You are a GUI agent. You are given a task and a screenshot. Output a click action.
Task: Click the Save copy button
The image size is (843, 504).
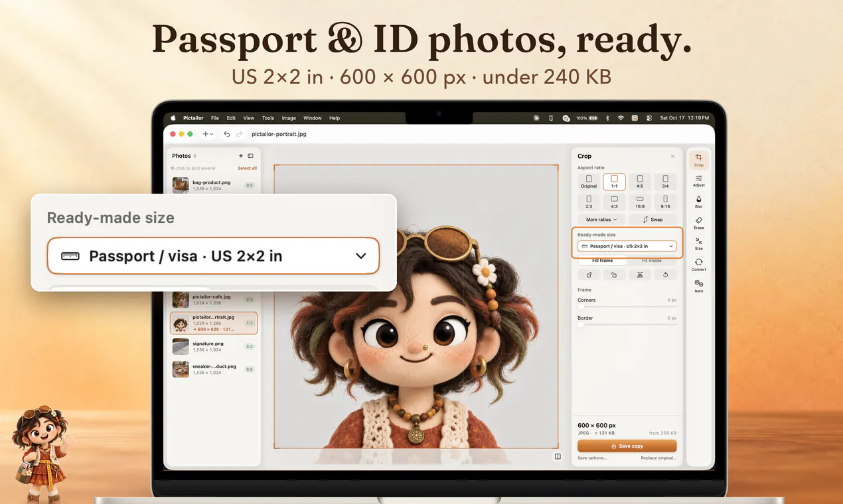coord(627,446)
